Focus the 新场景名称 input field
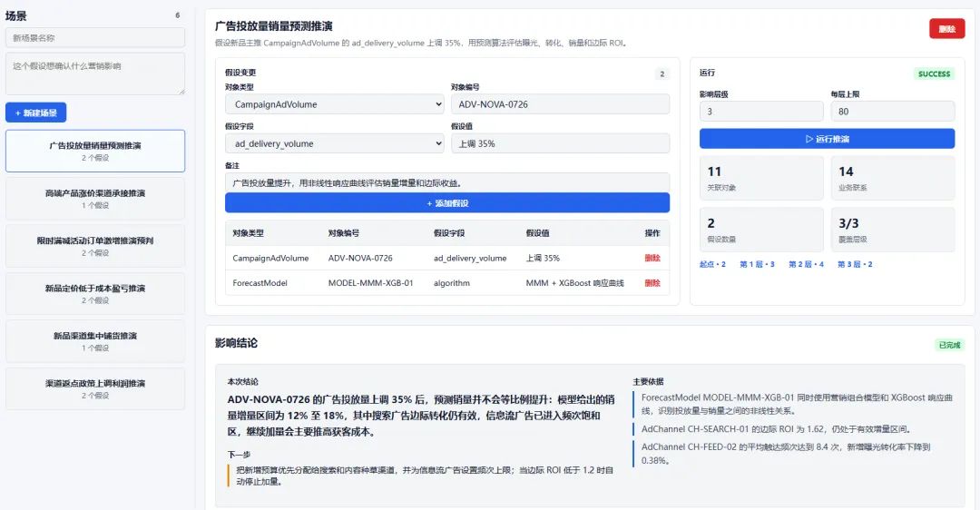980x510 pixels. click(x=95, y=37)
